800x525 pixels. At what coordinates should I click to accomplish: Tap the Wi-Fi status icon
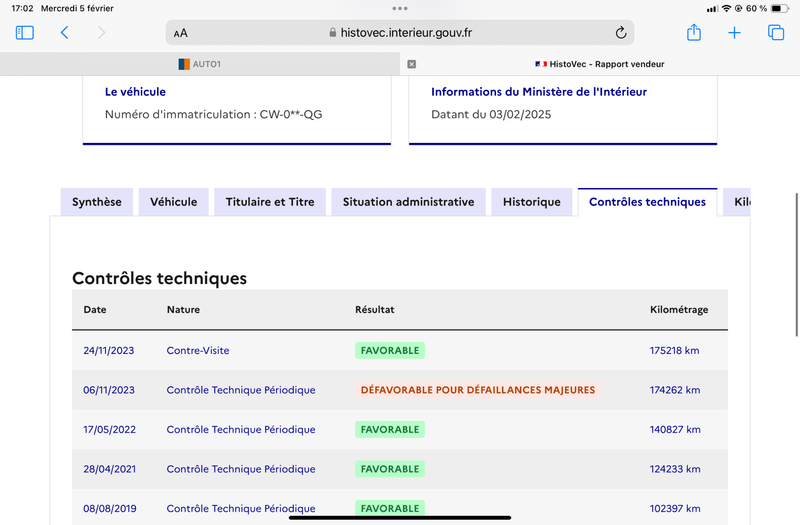(726, 8)
